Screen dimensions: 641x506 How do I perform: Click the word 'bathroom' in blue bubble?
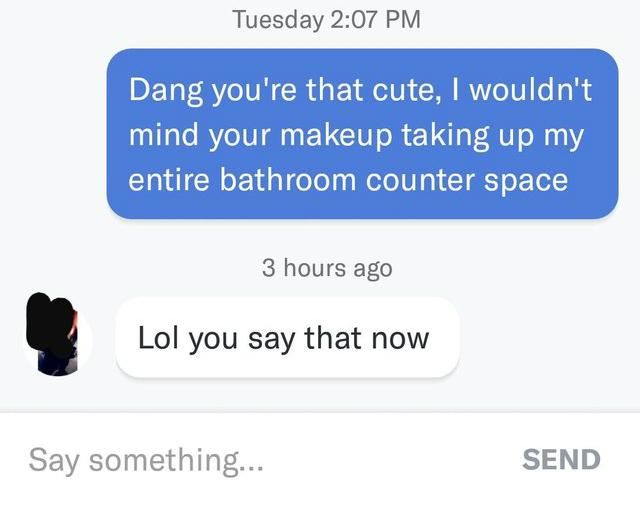(x=288, y=180)
